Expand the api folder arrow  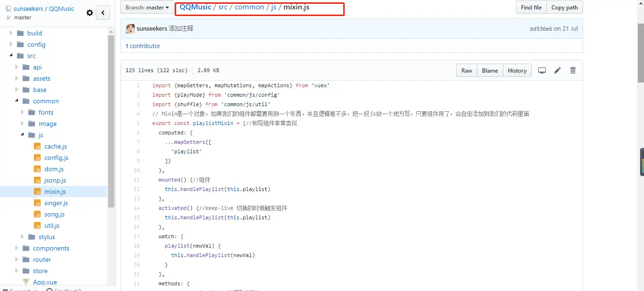(x=17, y=67)
